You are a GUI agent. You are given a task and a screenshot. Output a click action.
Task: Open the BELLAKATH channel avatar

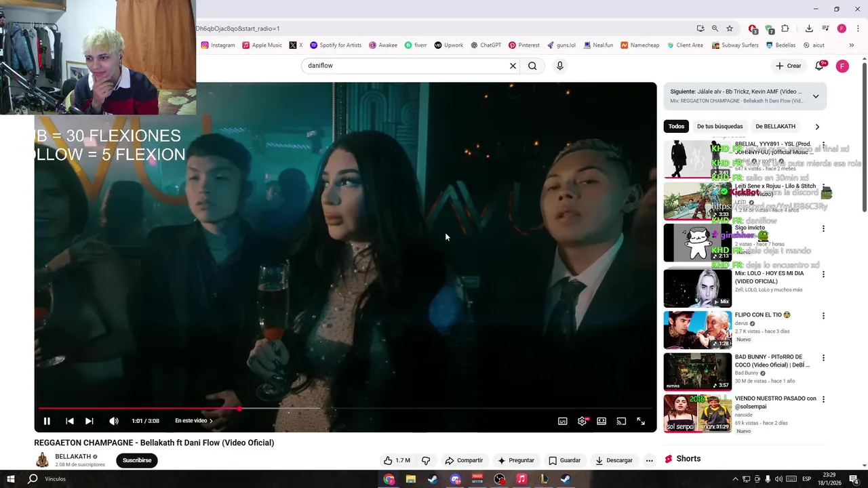pos(42,460)
